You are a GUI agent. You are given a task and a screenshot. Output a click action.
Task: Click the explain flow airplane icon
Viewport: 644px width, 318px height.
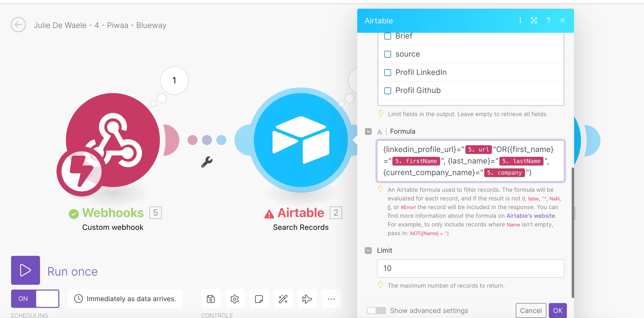pyautogui.click(x=307, y=299)
